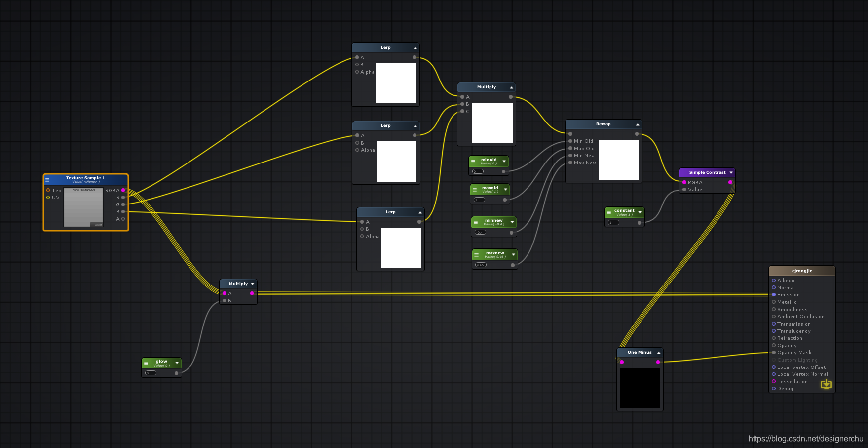Expand the Simple Contrast node dropdown arrow

pos(731,172)
